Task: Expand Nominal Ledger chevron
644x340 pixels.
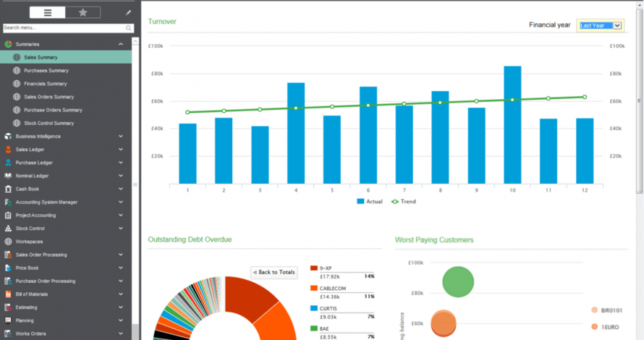Action: [121, 176]
